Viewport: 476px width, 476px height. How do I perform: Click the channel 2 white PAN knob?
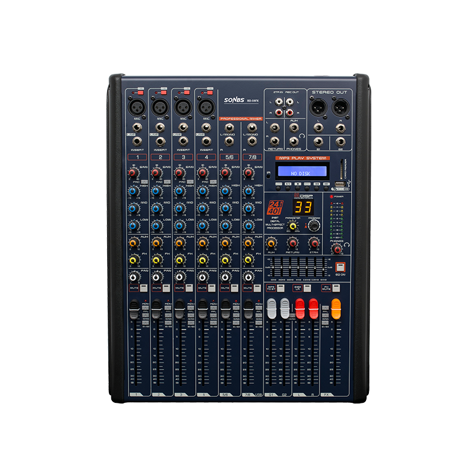156,277
